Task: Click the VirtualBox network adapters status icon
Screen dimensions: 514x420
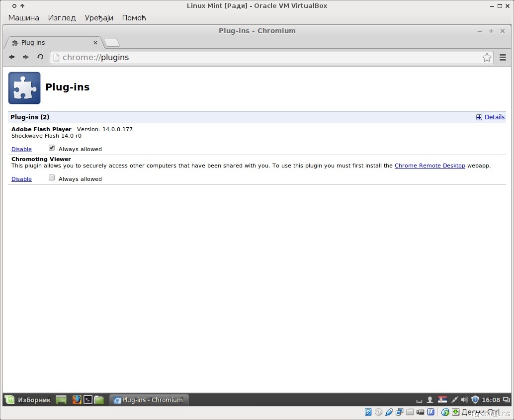Action: (399, 412)
